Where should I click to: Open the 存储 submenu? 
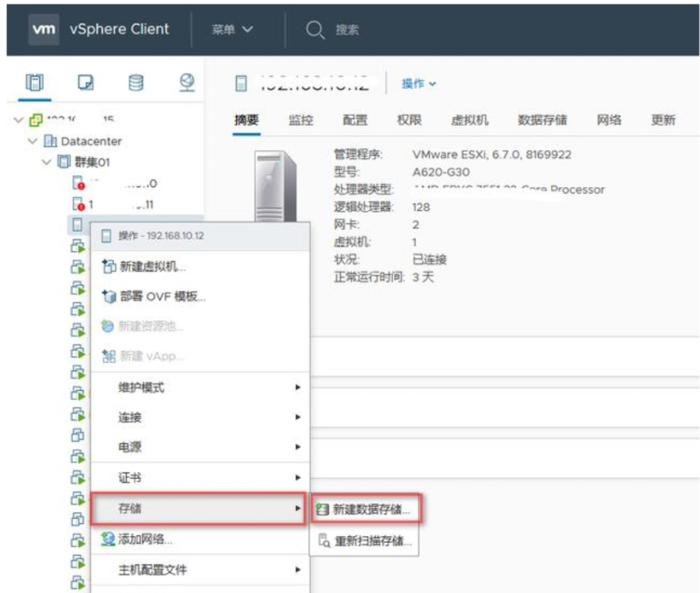point(199,508)
